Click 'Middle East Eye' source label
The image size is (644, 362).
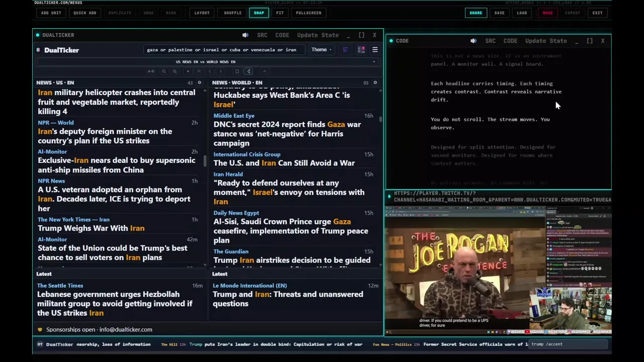tap(234, 116)
